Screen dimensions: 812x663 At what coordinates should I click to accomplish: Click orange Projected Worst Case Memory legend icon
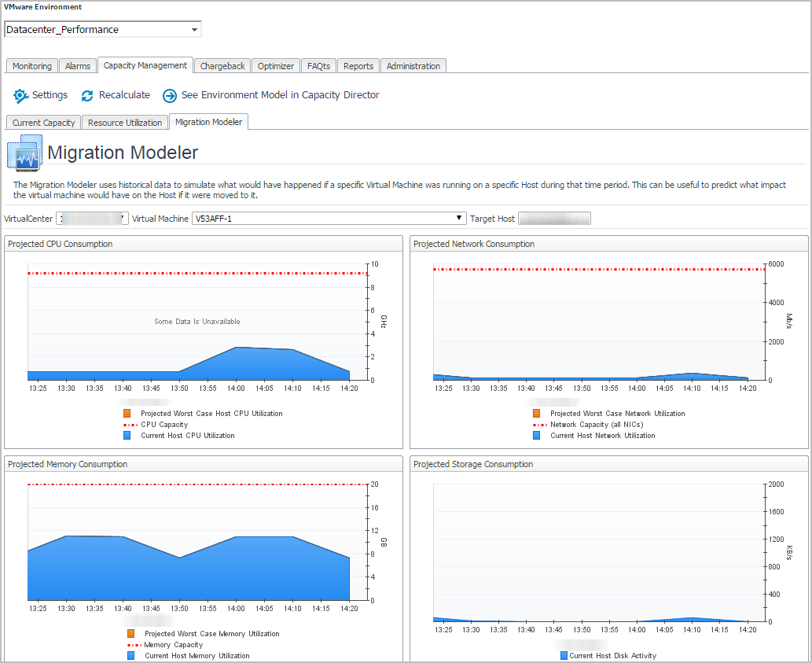click(130, 633)
